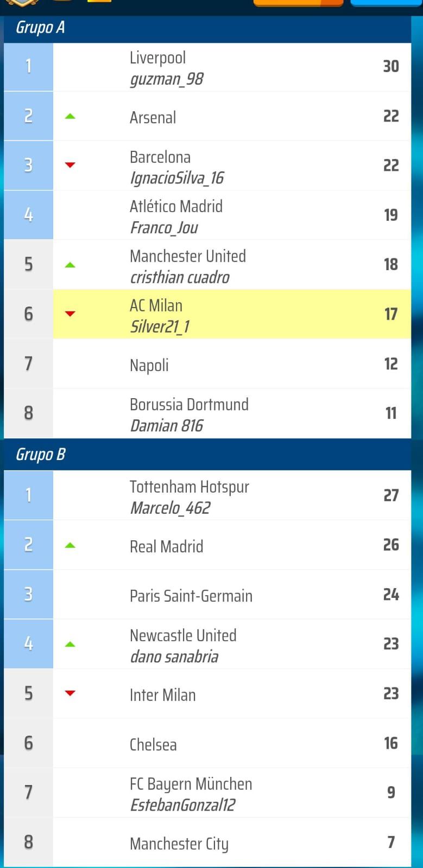The width and height of the screenshot is (423, 868).
Task: Select the Manchester City row
Action: [x=207, y=843]
